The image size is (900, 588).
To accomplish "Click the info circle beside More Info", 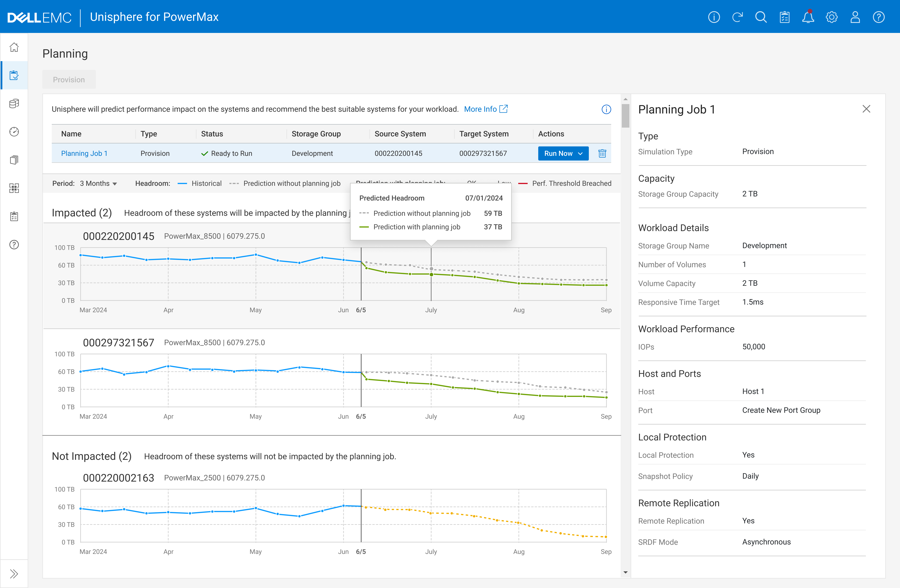I will (606, 110).
